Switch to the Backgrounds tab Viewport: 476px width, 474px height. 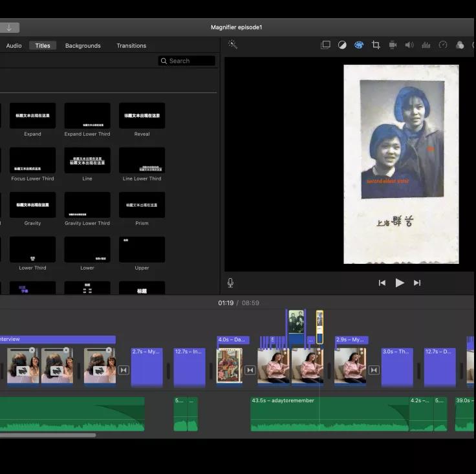[83, 45]
